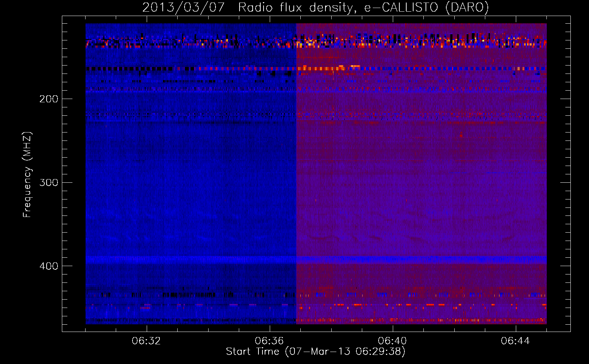The image size is (589, 364).
Task: Click the bright blue horizontal band near 390 MHz
Action: (316, 260)
